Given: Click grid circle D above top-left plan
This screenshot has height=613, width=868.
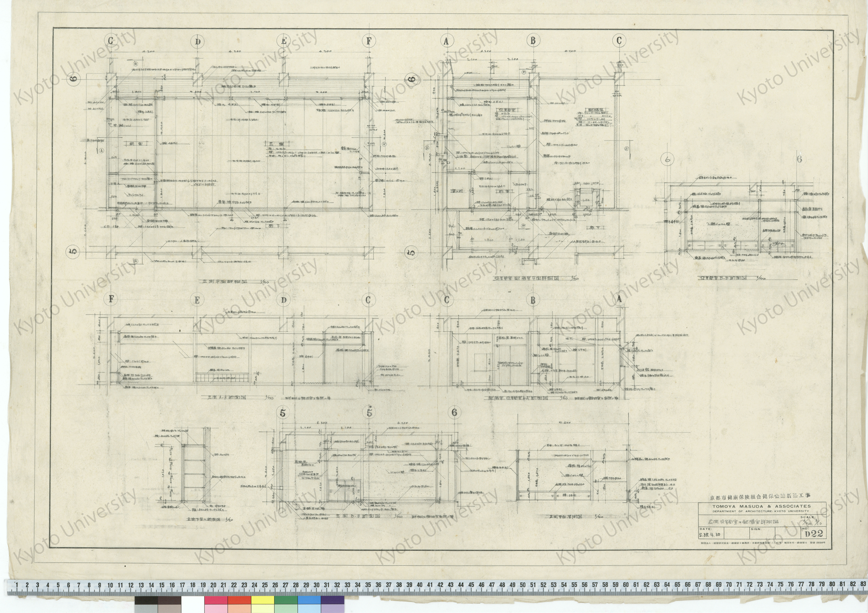Looking at the screenshot, I should (197, 41).
